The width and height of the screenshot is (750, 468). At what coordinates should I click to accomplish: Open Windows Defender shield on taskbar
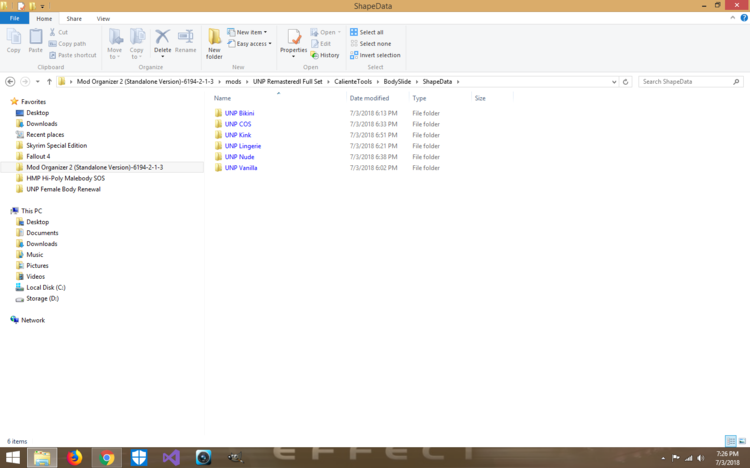pos(139,458)
